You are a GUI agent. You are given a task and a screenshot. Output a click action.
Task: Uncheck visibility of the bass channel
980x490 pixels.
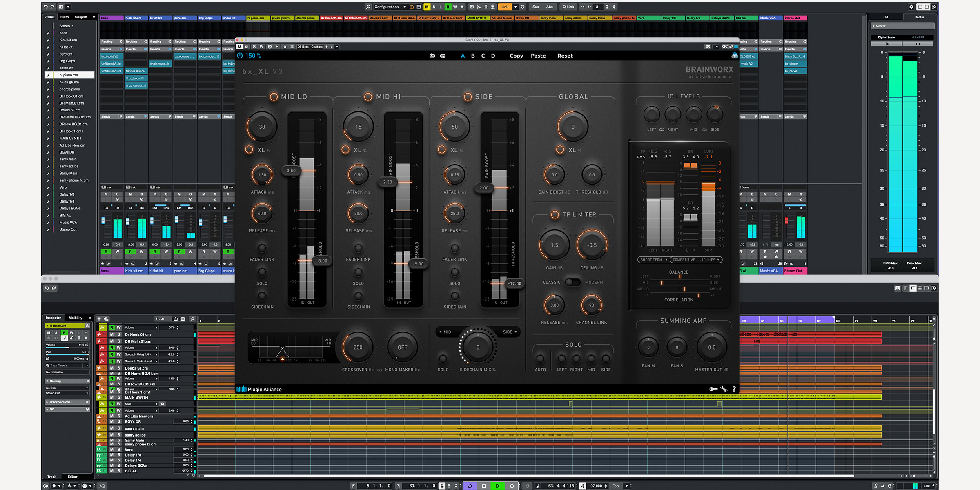point(48,33)
